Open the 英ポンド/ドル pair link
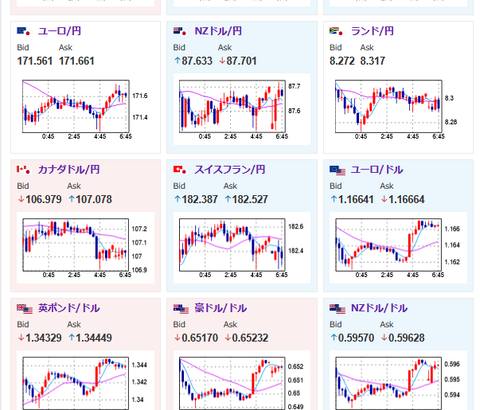The height and width of the screenshot is (410, 480). [69, 308]
